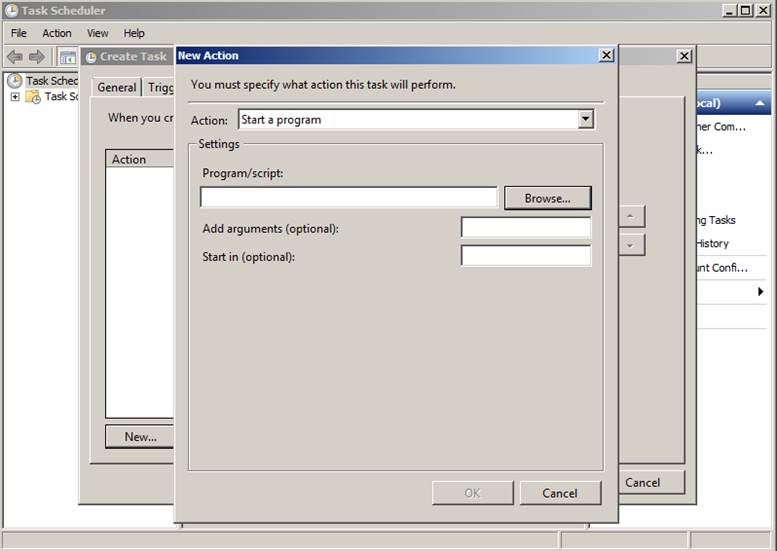Click the Account Configuration action link
Viewport: 777px width, 551px height.
tap(722, 268)
